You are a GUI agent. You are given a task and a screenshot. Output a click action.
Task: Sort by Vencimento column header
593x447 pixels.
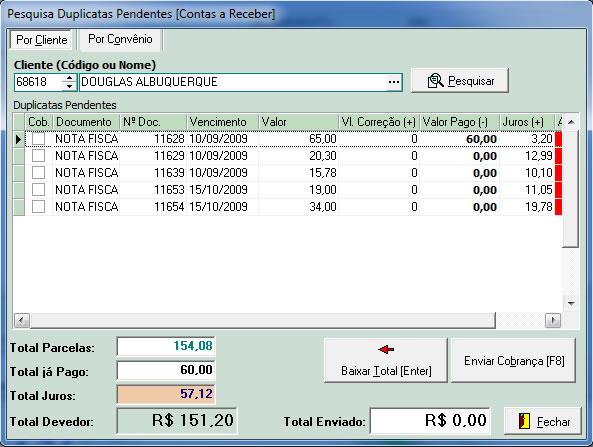click(222, 122)
